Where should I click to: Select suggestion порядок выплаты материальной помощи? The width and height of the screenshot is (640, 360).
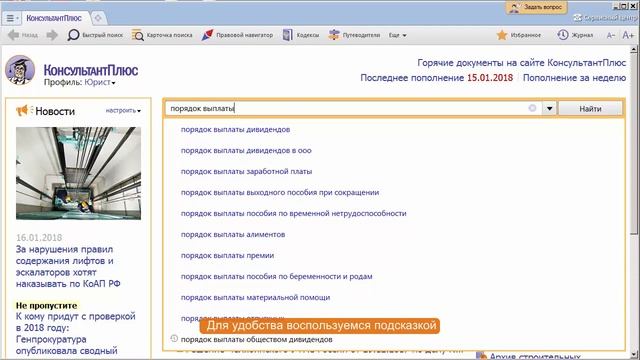(255, 297)
